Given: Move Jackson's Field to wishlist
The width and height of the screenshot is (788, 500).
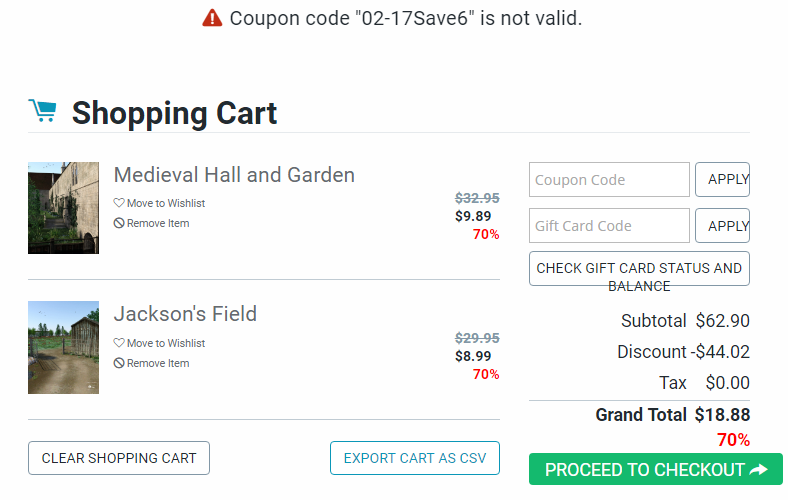Looking at the screenshot, I should coord(165,344).
